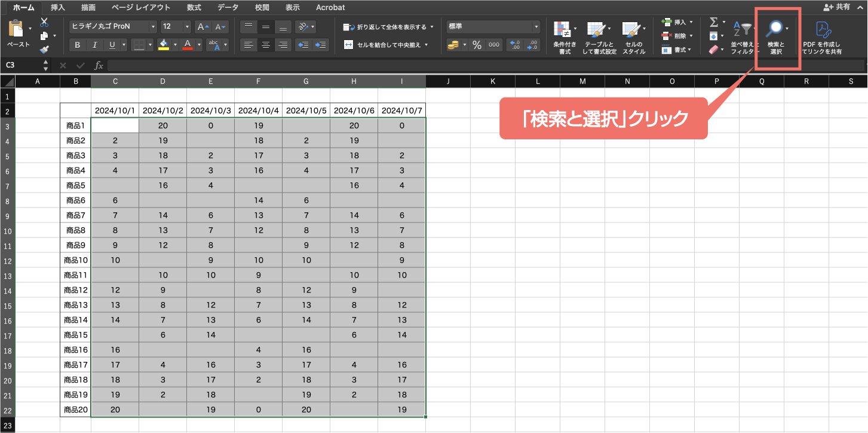
Task: Decrease decimal places
Action: (x=532, y=45)
